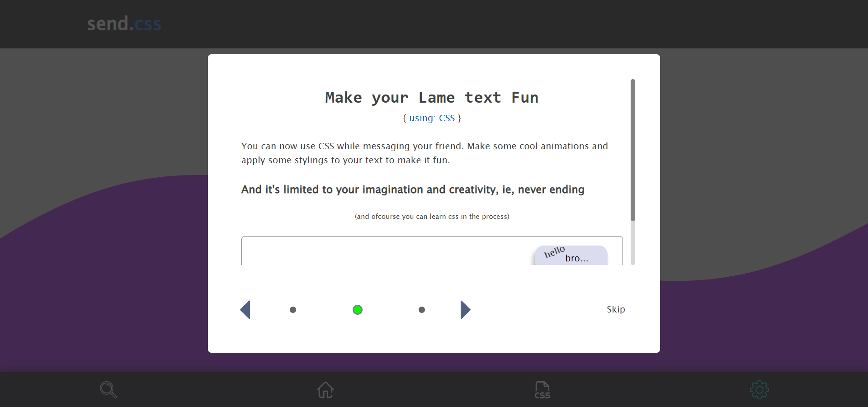Click scrollbar track below the thumb
868x407 pixels.
tap(633, 244)
